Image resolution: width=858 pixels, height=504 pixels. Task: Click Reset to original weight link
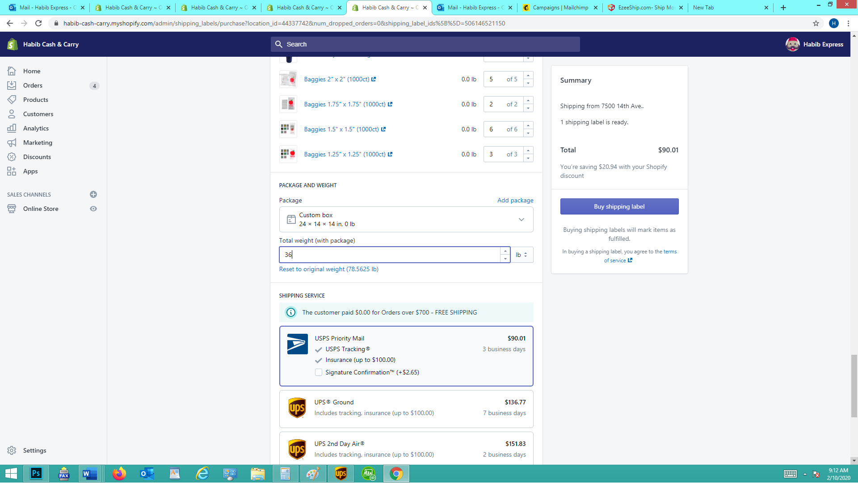[328, 269]
